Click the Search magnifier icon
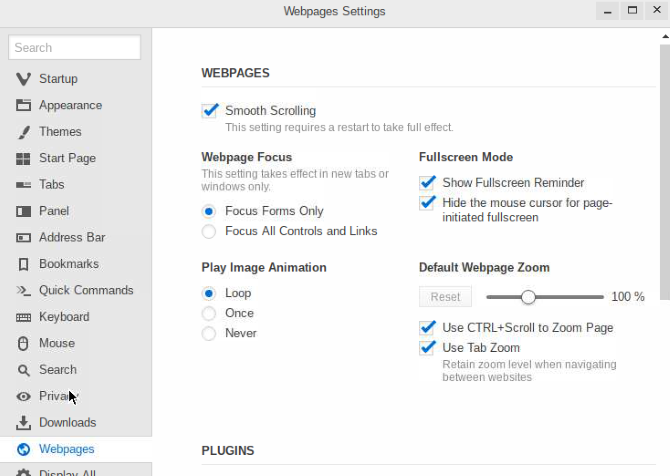 (24, 370)
